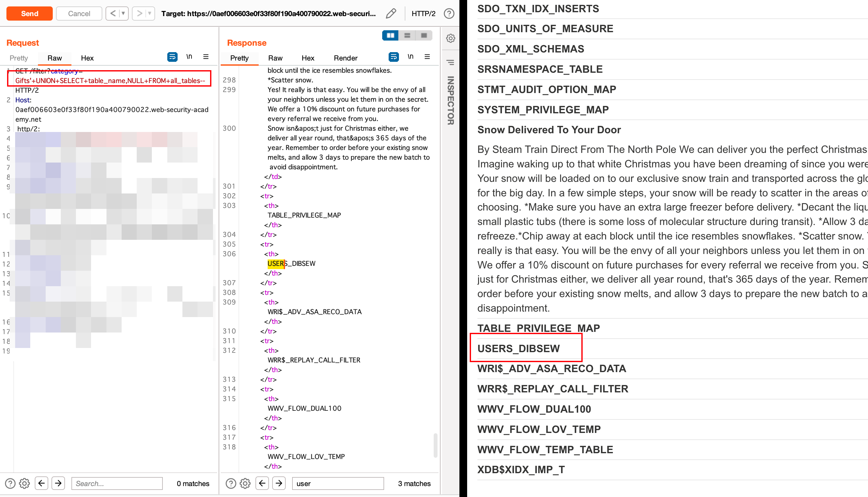
Task: Switch to the single-pane layout view
Action: pyautogui.click(x=424, y=35)
